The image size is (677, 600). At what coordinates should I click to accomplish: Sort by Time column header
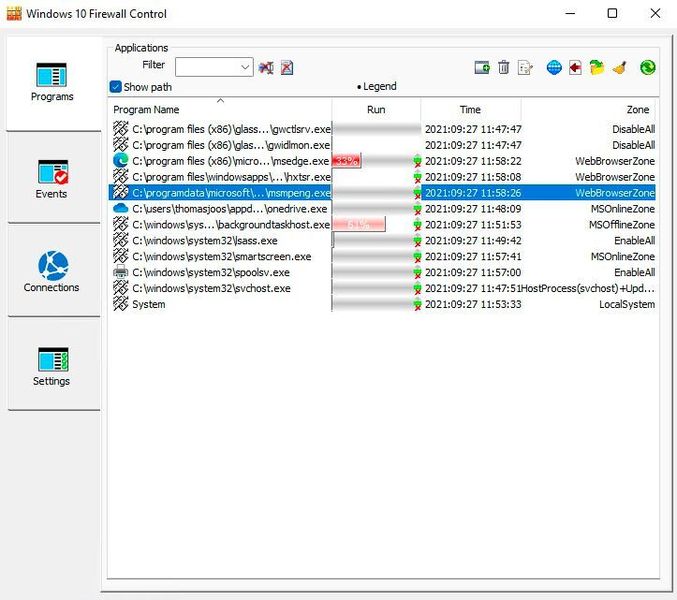[471, 109]
